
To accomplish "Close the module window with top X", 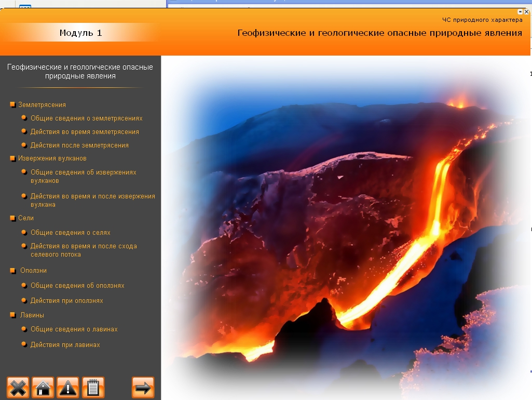I will (527, 11).
